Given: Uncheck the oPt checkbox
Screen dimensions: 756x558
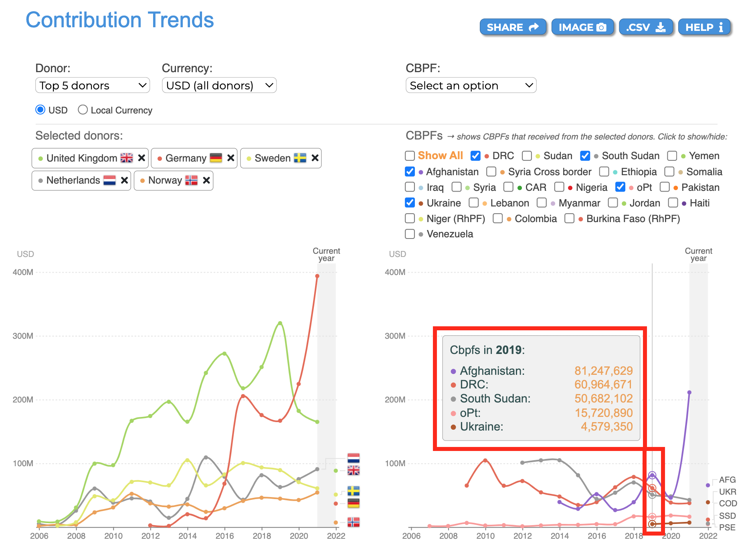Looking at the screenshot, I should [x=620, y=187].
